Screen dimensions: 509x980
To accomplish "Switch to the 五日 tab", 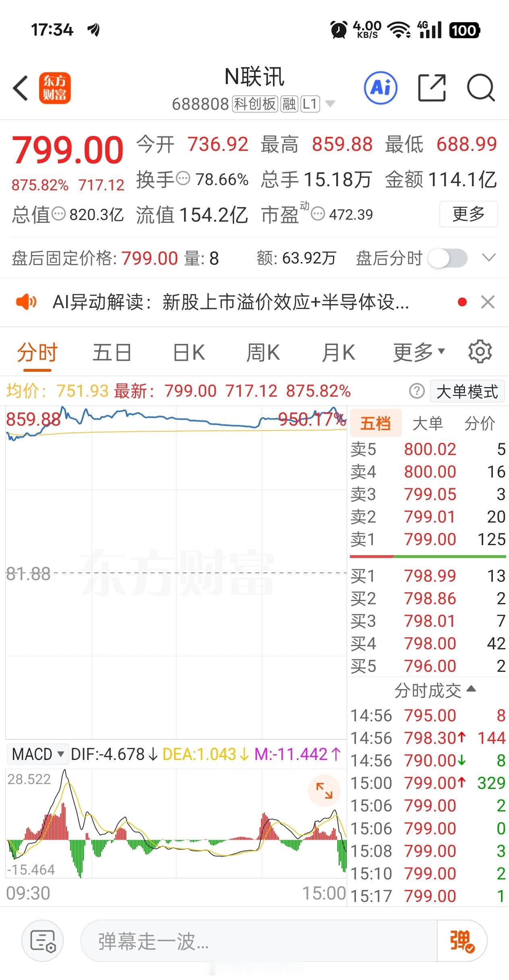I will 112,352.
